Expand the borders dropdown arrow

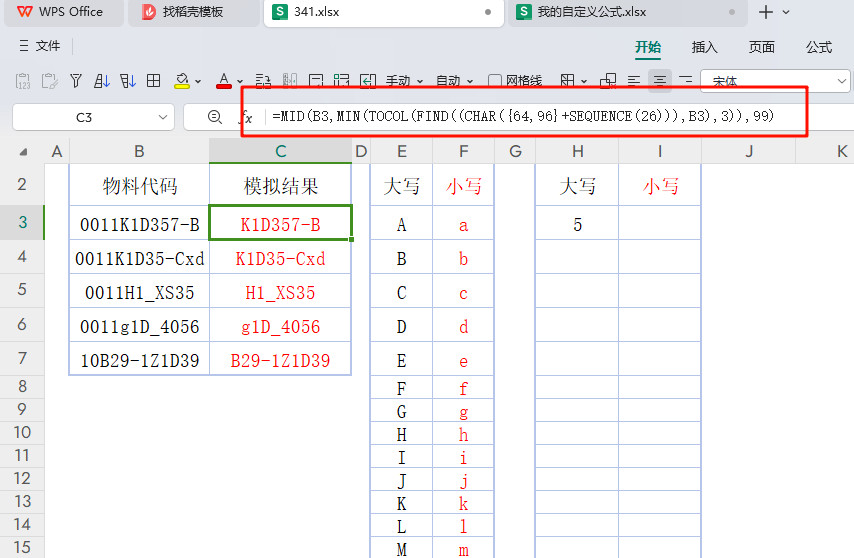tap(584, 82)
